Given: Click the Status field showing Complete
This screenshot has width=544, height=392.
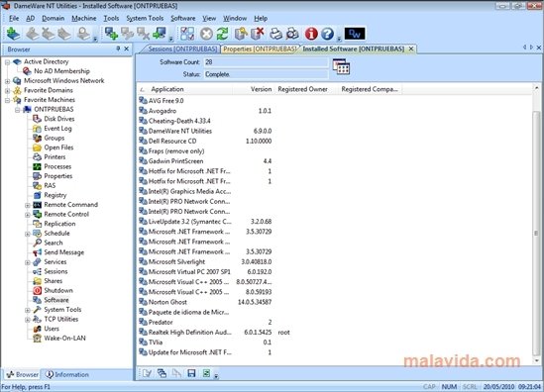Looking at the screenshot, I should [x=266, y=74].
